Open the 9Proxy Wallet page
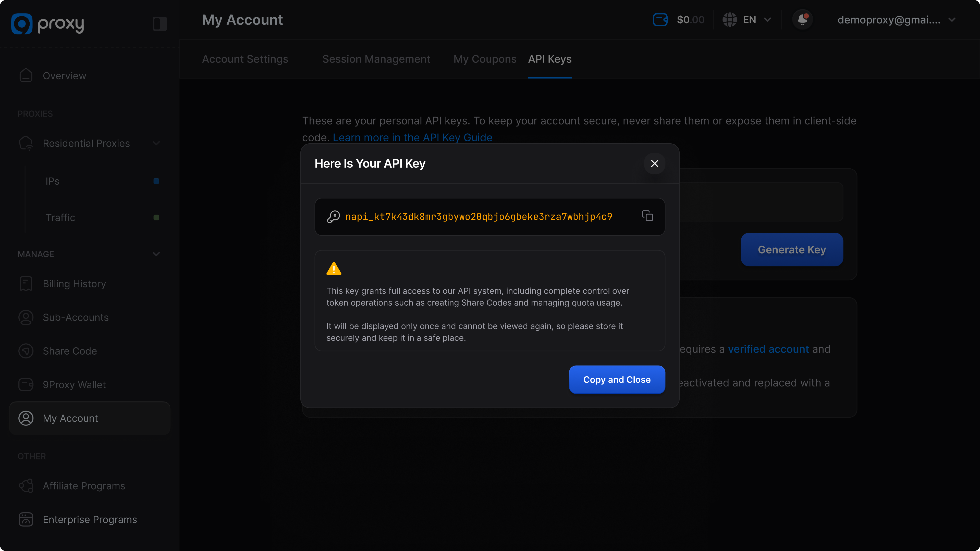The width and height of the screenshot is (980, 551). (x=74, y=384)
